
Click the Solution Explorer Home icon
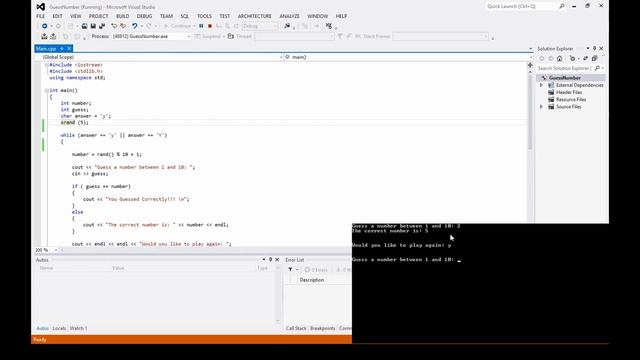tap(560, 58)
